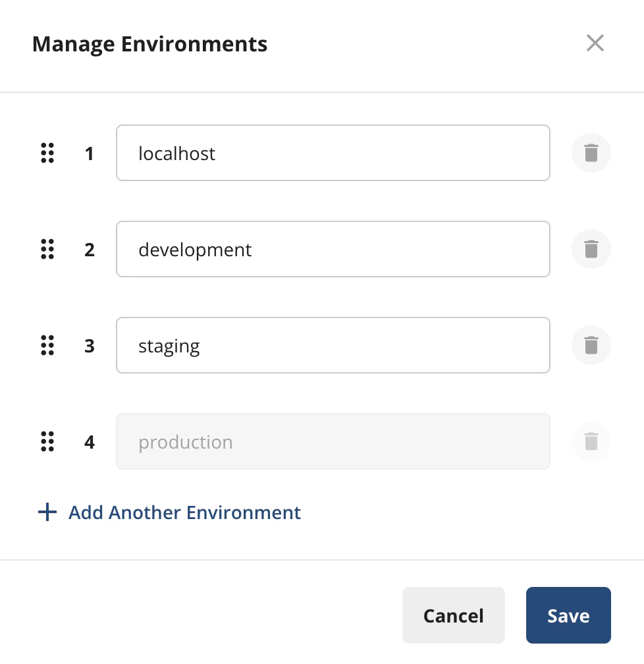The height and width of the screenshot is (664, 644).
Task: Click the disabled trash icon for production
Action: pos(591,441)
